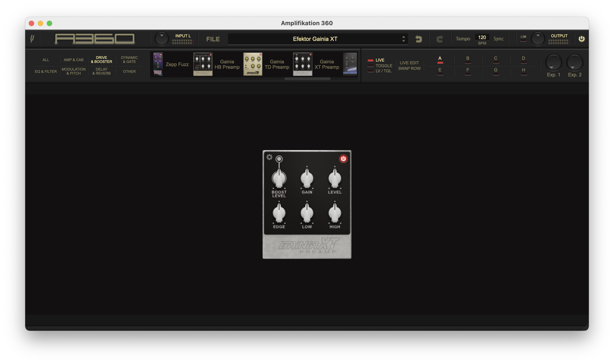Image resolution: width=614 pixels, height=364 pixels.
Task: Click the GAIN knob on pedal
Action: (x=307, y=178)
